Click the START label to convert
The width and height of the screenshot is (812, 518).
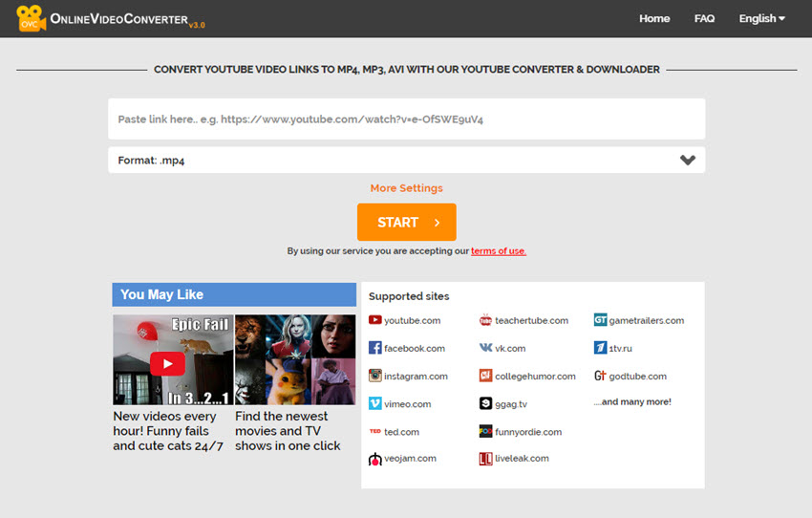coord(397,223)
